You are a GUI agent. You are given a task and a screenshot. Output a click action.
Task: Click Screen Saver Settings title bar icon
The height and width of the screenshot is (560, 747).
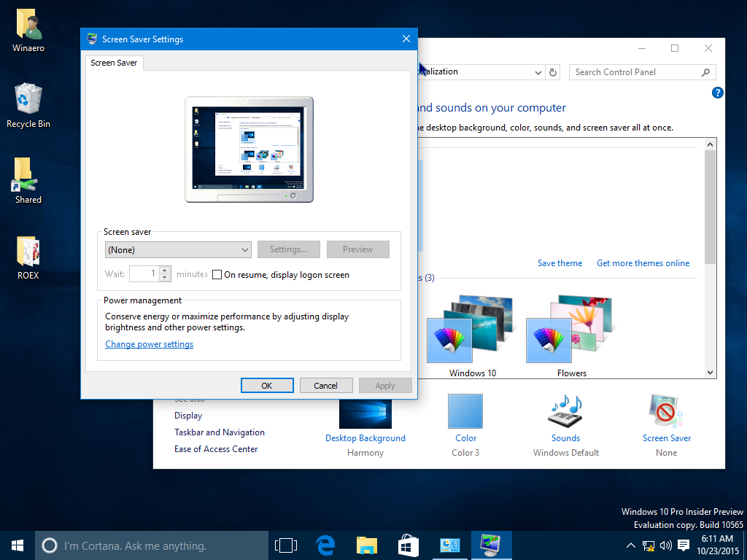point(92,39)
